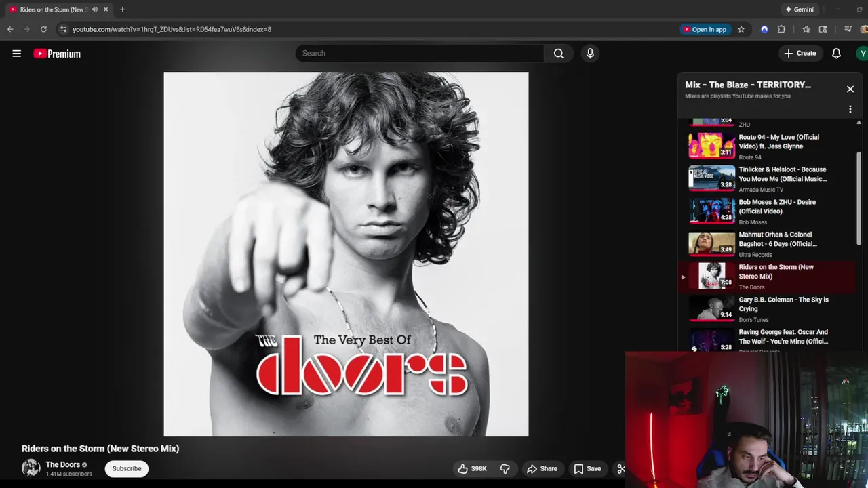This screenshot has width=868, height=488.
Task: Open the blue VPN extension icon
Action: (x=764, y=29)
